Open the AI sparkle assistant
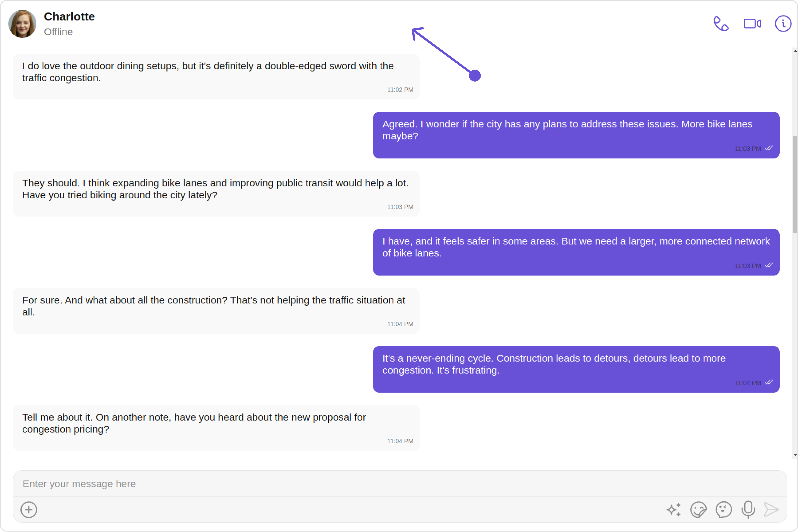Screen dimensions: 798x532 pos(673,510)
